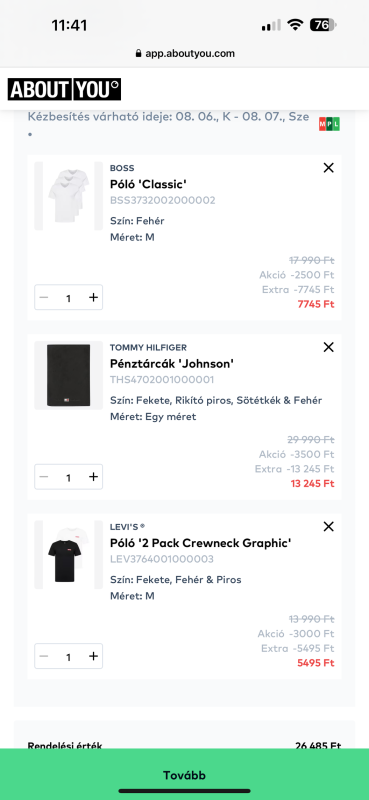Tap the ABOUT YOU logo

64,90
